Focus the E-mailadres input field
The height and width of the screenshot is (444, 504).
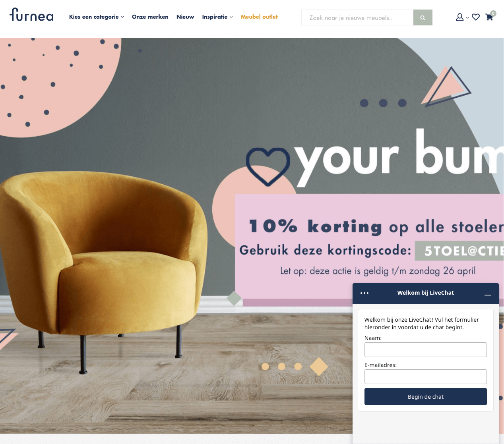426,377
